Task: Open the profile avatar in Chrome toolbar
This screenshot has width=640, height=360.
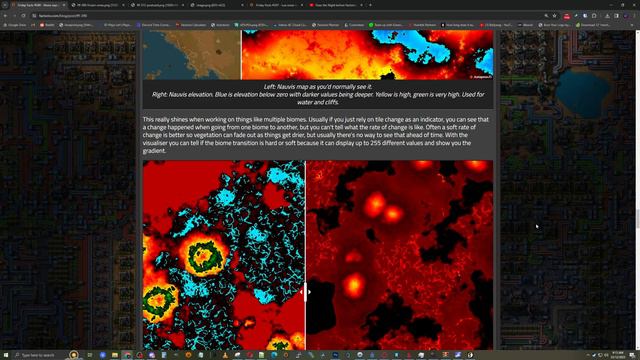Action: [x=626, y=16]
